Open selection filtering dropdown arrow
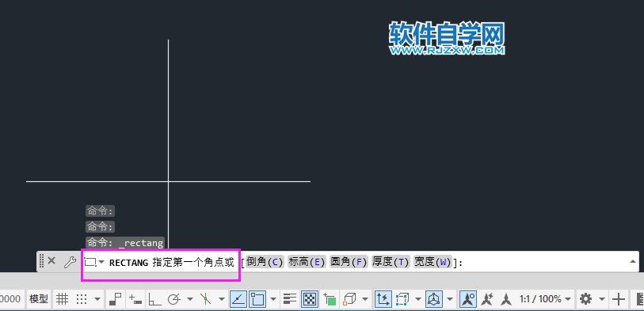 (x=417, y=299)
